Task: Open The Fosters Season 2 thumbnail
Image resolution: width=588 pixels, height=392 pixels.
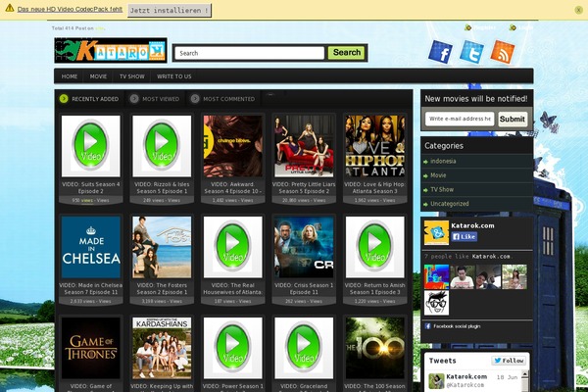Action: tap(162, 247)
